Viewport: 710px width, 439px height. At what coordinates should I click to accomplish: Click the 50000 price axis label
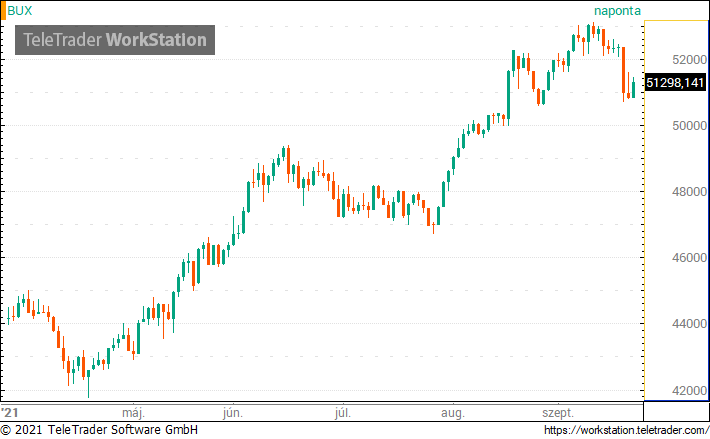689,125
